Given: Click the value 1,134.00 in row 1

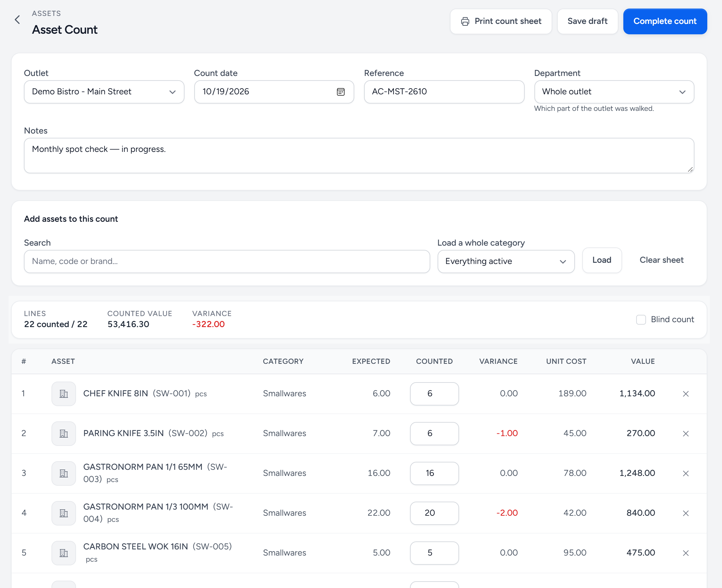Looking at the screenshot, I should click(637, 394).
